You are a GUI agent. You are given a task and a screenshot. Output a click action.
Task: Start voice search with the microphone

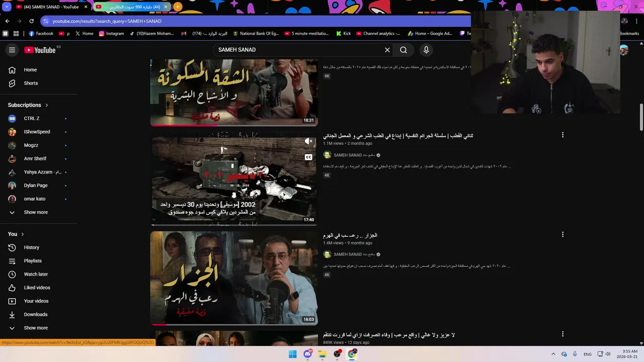[426, 50]
